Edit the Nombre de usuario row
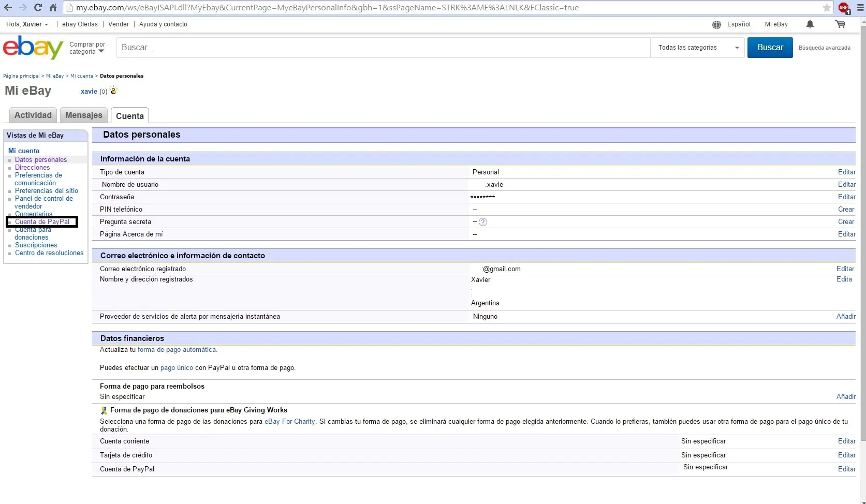Viewport: 866px width, 504px height. (847, 185)
